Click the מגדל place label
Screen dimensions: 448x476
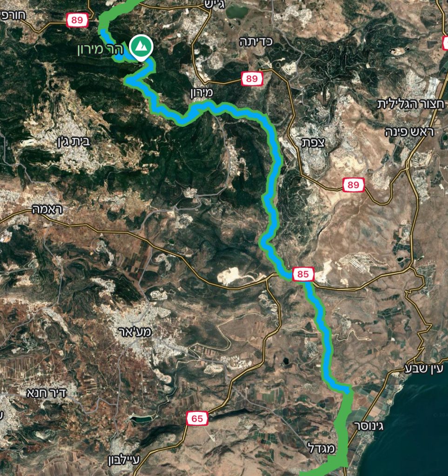[321, 448]
